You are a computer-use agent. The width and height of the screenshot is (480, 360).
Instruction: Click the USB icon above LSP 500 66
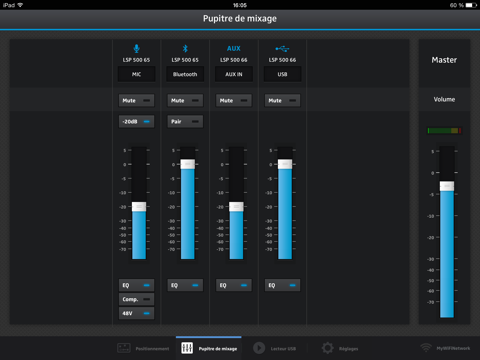click(x=282, y=49)
